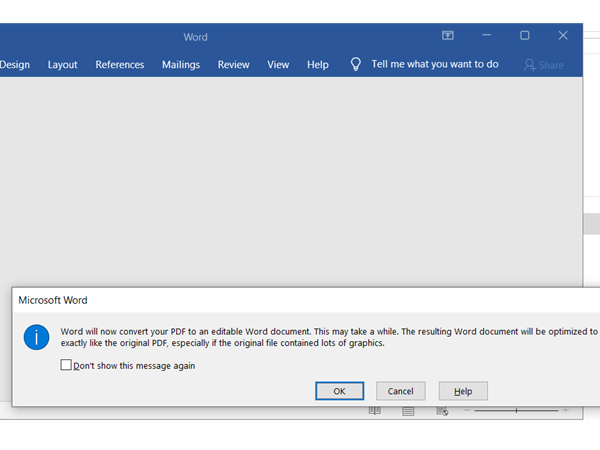Viewport: 600px width, 450px height.
Task: Select Print Layout view icon
Action: 408,411
